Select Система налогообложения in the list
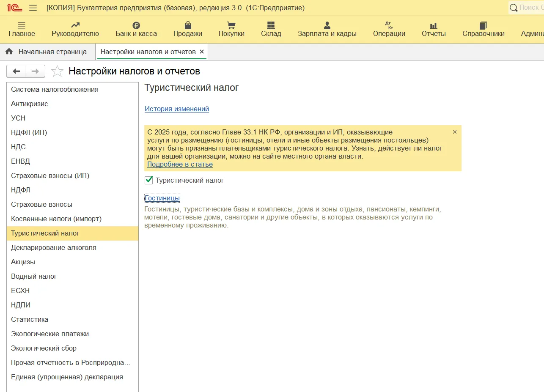544x392 pixels. pos(72,89)
